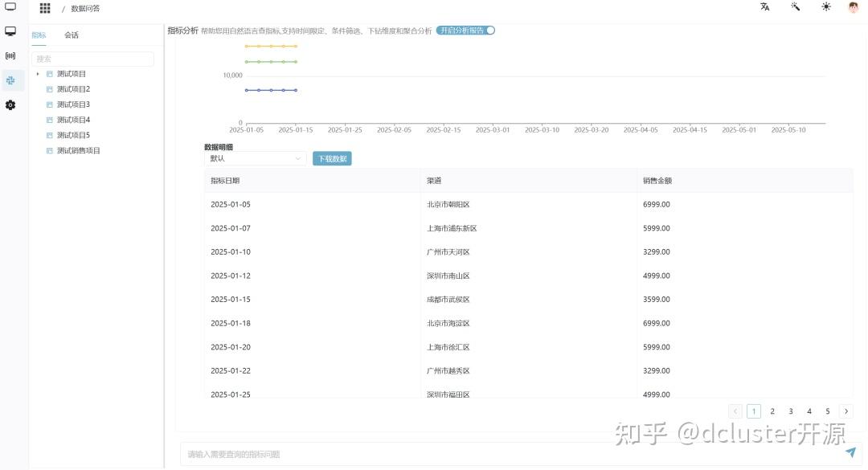Go to pagination page 3
This screenshot has width=868, height=470.
[x=790, y=411]
